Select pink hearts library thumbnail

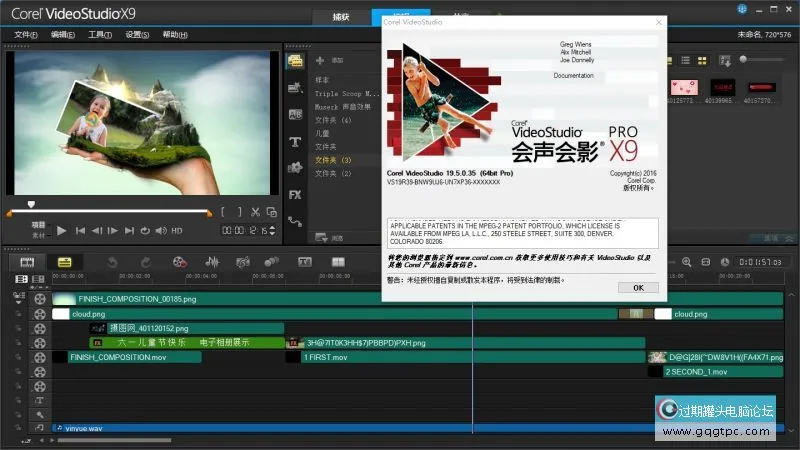(684, 88)
